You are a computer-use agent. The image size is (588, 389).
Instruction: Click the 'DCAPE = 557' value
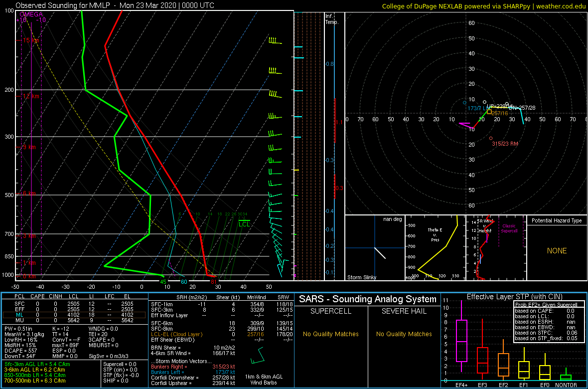(20, 350)
